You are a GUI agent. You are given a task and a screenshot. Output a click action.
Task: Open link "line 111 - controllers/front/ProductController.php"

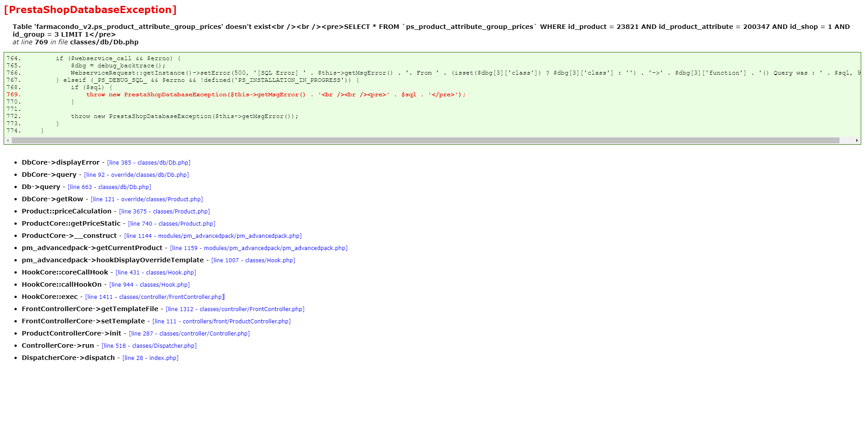pyautogui.click(x=222, y=322)
